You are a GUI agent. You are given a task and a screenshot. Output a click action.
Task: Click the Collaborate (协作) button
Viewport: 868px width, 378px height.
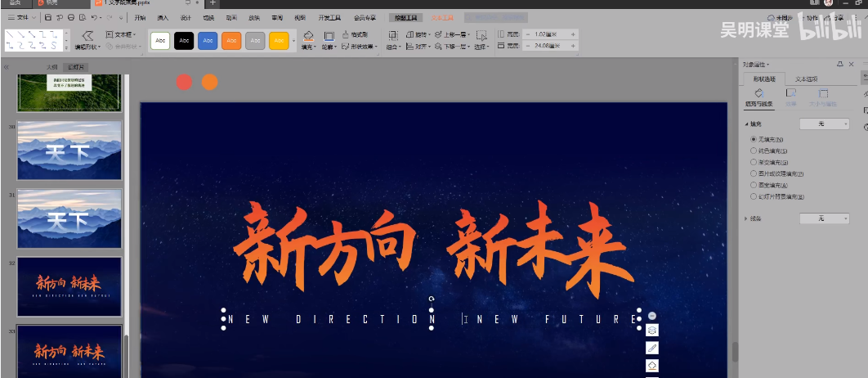[x=809, y=18]
